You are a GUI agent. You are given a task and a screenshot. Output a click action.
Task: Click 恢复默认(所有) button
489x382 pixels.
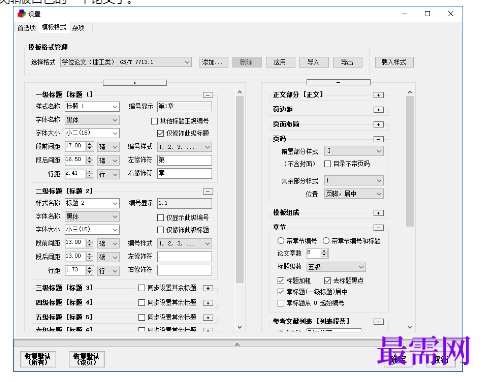(x=37, y=359)
